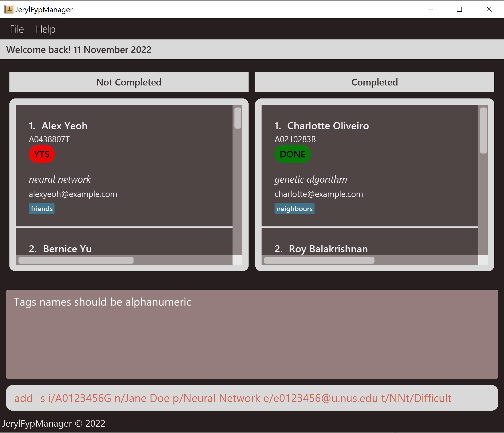Select the Alex Yeoh student card
Image resolution: width=504 pixels, height=433 pixels.
click(124, 165)
